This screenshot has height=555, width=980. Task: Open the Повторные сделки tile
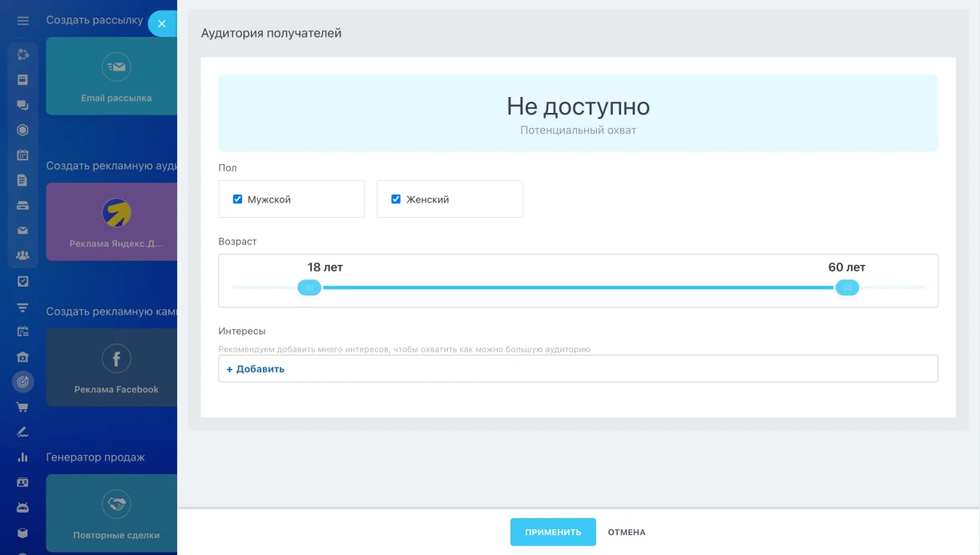pos(115,513)
